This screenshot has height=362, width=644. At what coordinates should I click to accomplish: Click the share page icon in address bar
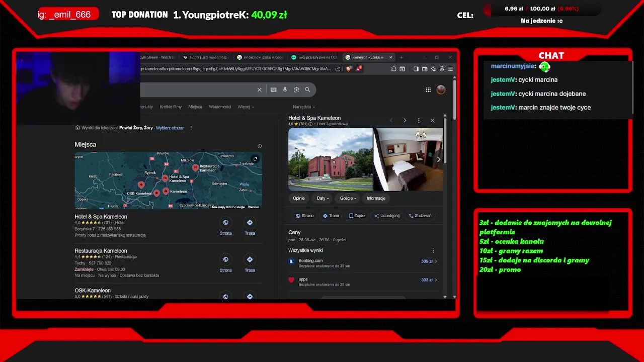[x=338, y=69]
